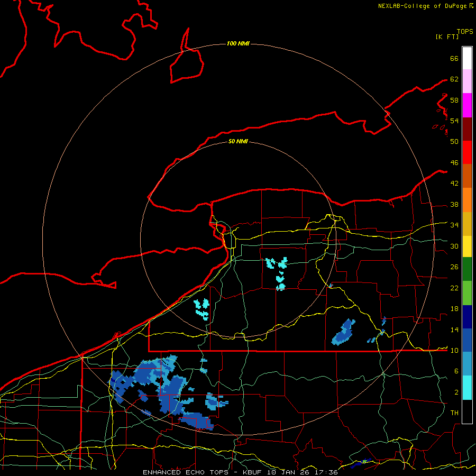Click the white swatch in the tops legend
The image size is (476, 476).
(x=467, y=58)
